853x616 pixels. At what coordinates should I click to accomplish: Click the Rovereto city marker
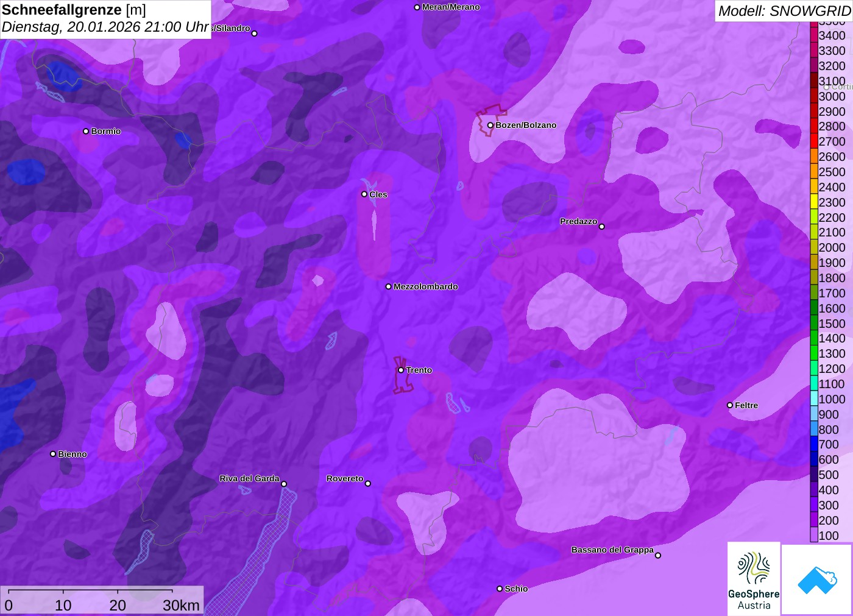[x=368, y=484]
